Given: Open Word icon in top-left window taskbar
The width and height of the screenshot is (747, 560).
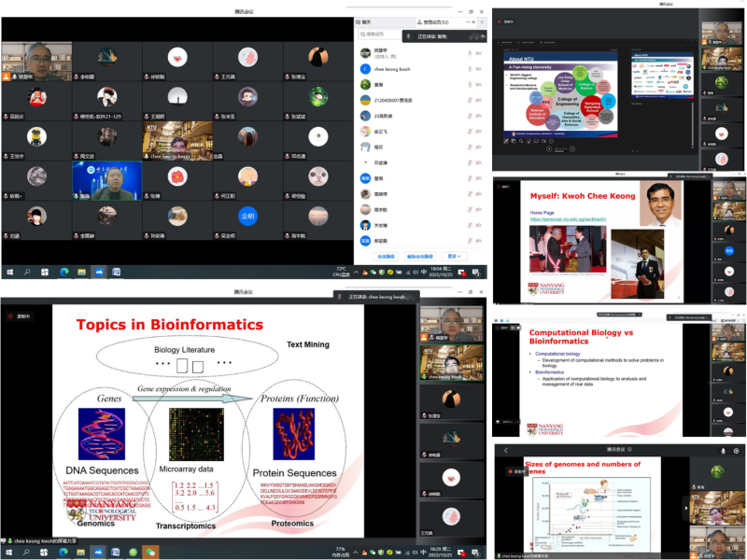Looking at the screenshot, I should (117, 272).
